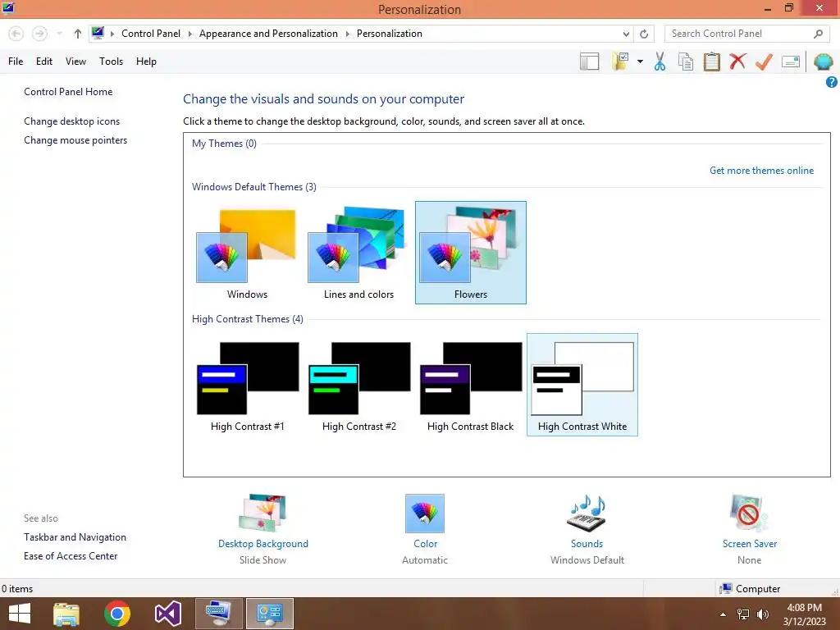Expand address bar history dropdown
This screenshot has width=840, height=630.
pos(626,34)
